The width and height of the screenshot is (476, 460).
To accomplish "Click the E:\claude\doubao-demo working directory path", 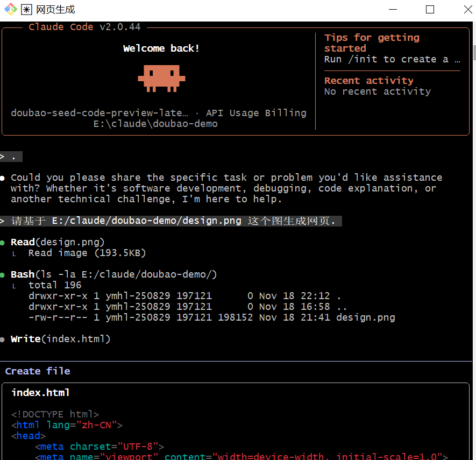I will [155, 124].
